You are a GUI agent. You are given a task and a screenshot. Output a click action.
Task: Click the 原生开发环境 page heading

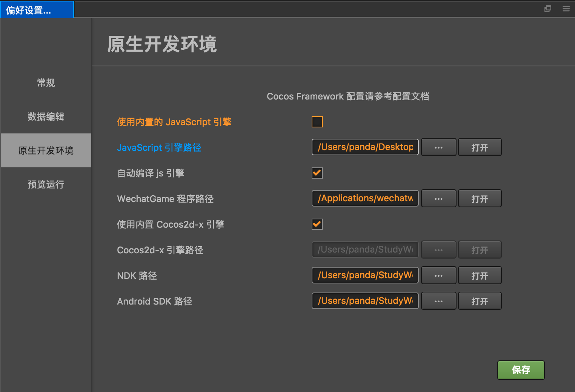(162, 44)
